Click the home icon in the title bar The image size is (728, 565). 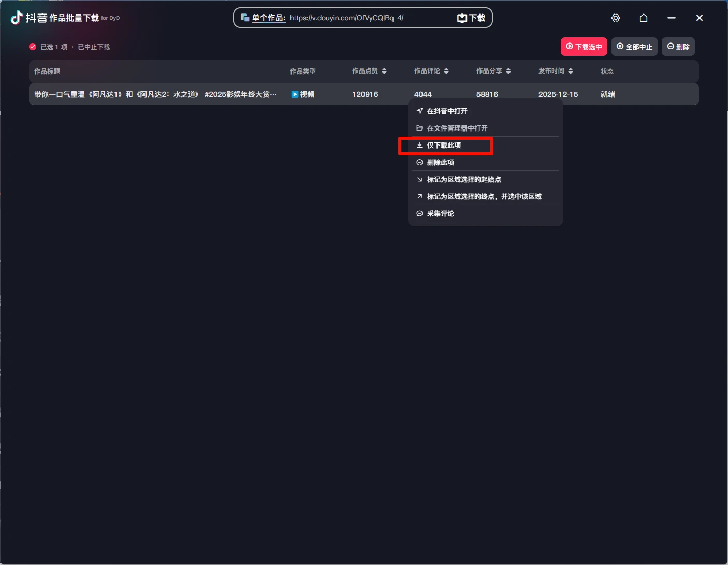tap(644, 18)
